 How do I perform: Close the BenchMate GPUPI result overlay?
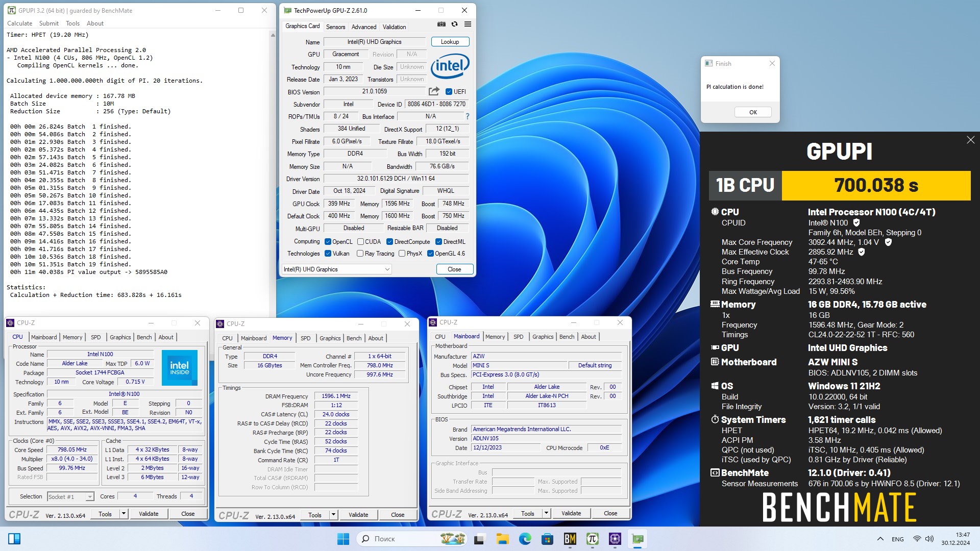click(970, 140)
